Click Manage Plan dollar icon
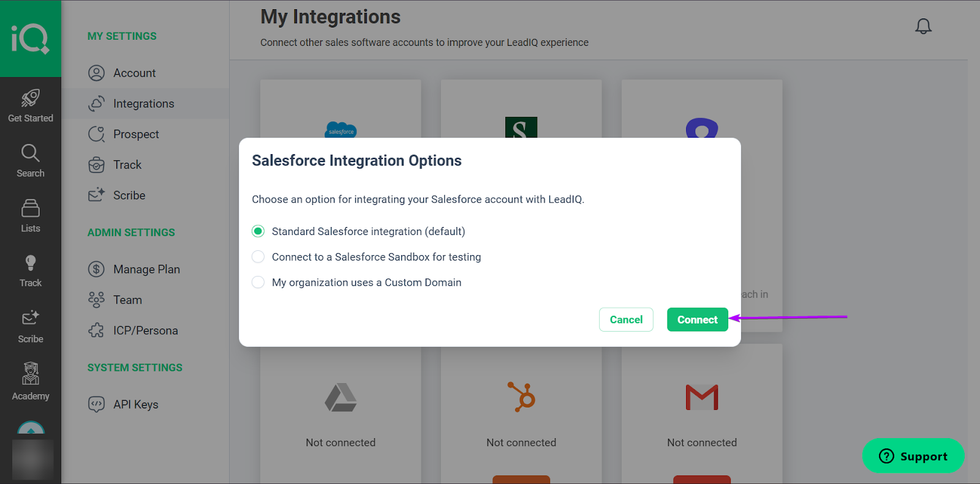Screen dimensions: 980x484 click(96, 269)
